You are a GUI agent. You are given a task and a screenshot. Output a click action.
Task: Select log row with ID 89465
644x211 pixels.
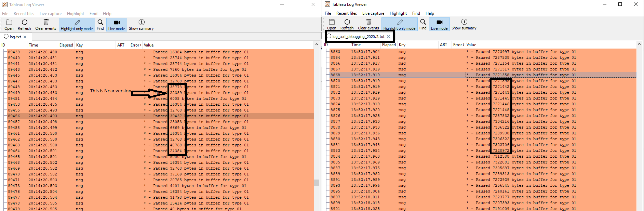point(160,157)
